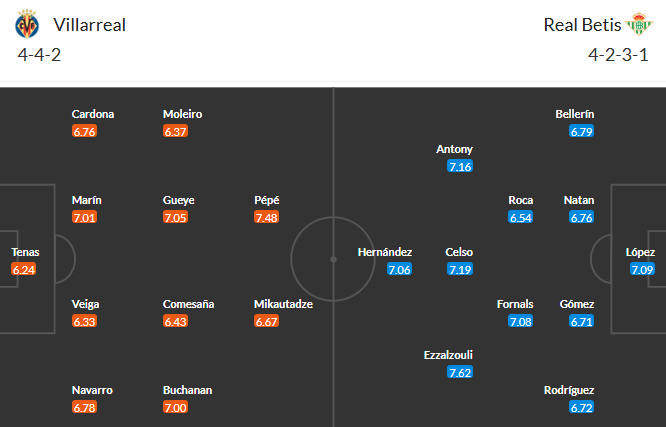The width and height of the screenshot is (666, 427).
Task: Open Mikautadze's player details
Action: [x=284, y=304]
